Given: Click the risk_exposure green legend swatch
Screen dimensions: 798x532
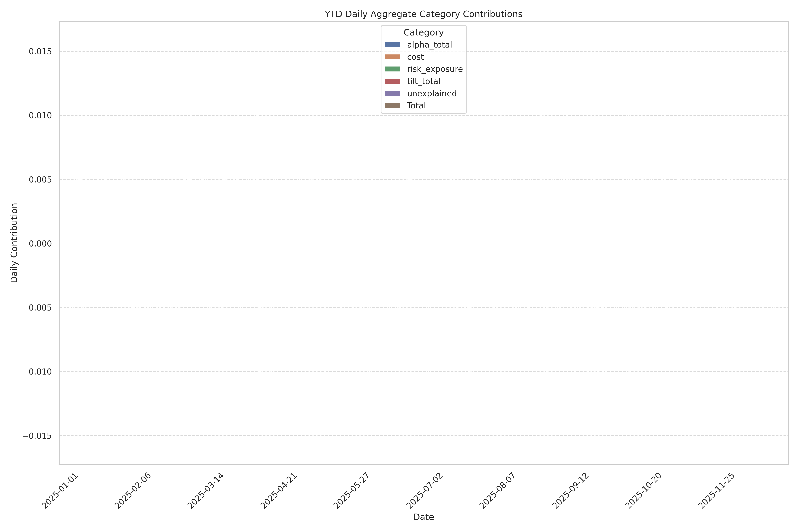Looking at the screenshot, I should click(x=392, y=69).
